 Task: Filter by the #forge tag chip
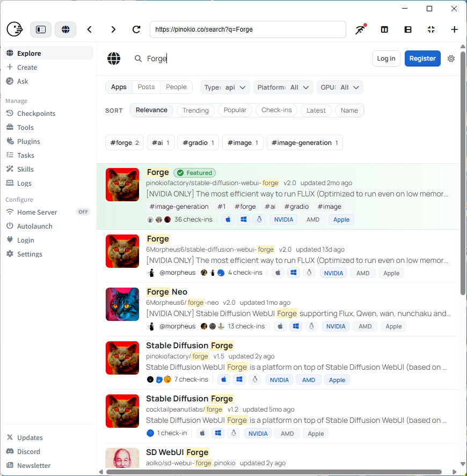pyautogui.click(x=125, y=143)
